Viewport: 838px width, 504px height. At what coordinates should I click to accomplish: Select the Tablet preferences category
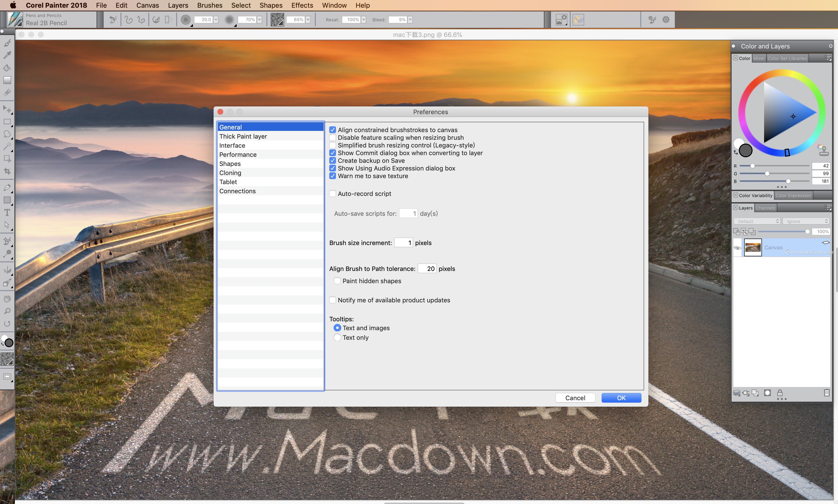(270, 182)
